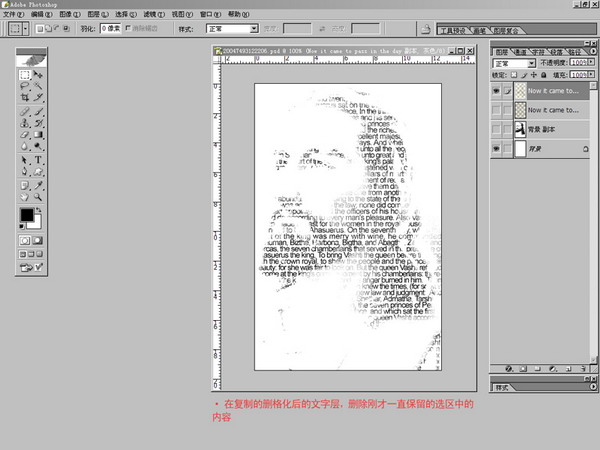The width and height of the screenshot is (600, 450).
Task: Select the Move tool
Action: click(39, 75)
